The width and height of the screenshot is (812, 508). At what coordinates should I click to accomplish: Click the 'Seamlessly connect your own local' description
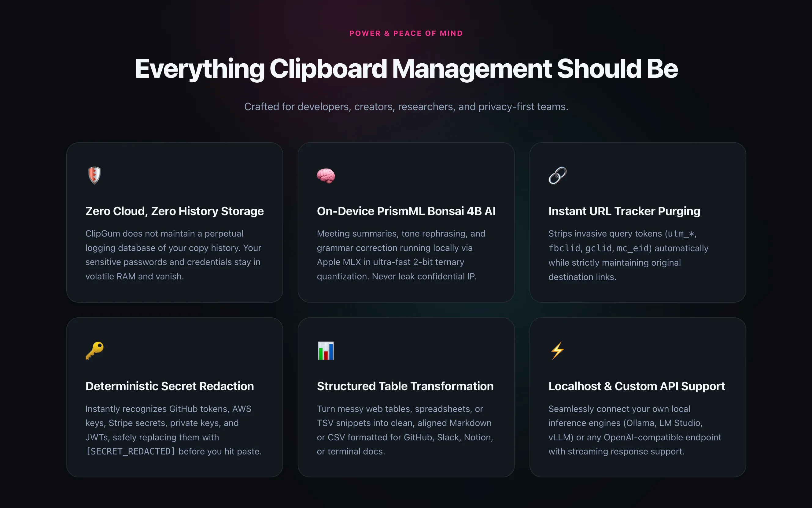(x=635, y=430)
